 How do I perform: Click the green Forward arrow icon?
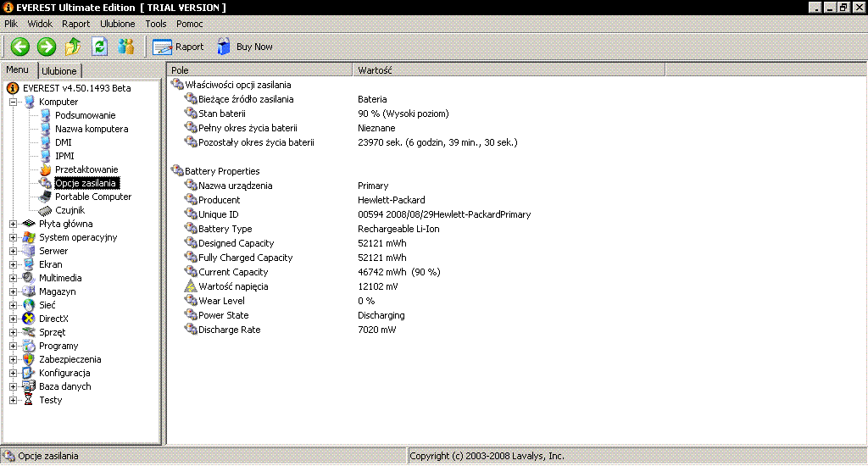coord(47,47)
